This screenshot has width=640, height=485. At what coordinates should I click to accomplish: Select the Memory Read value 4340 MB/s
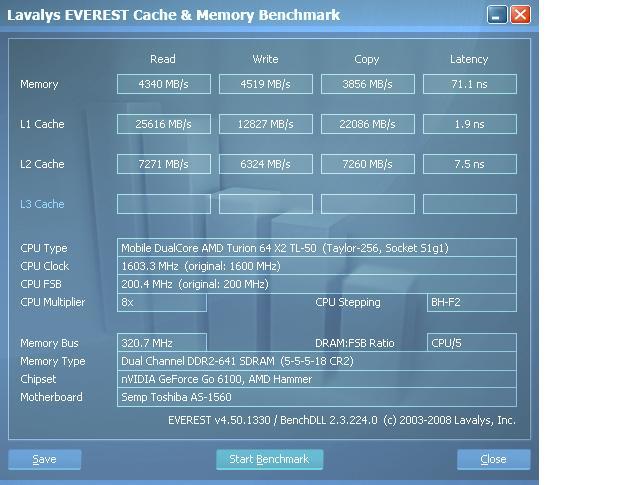164,84
